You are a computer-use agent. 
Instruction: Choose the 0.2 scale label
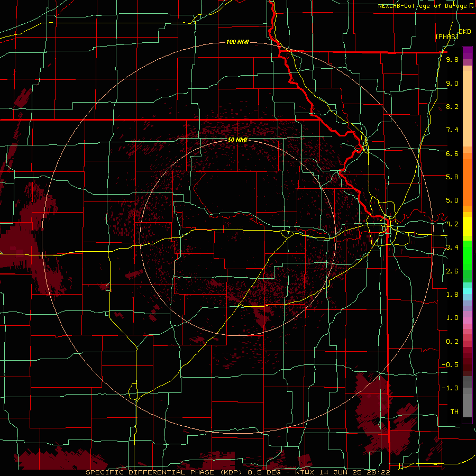[452, 342]
